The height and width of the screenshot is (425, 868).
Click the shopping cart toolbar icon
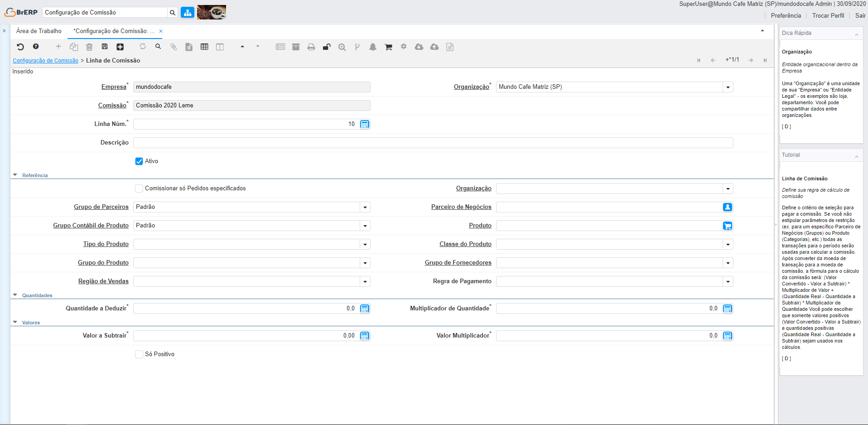(388, 47)
